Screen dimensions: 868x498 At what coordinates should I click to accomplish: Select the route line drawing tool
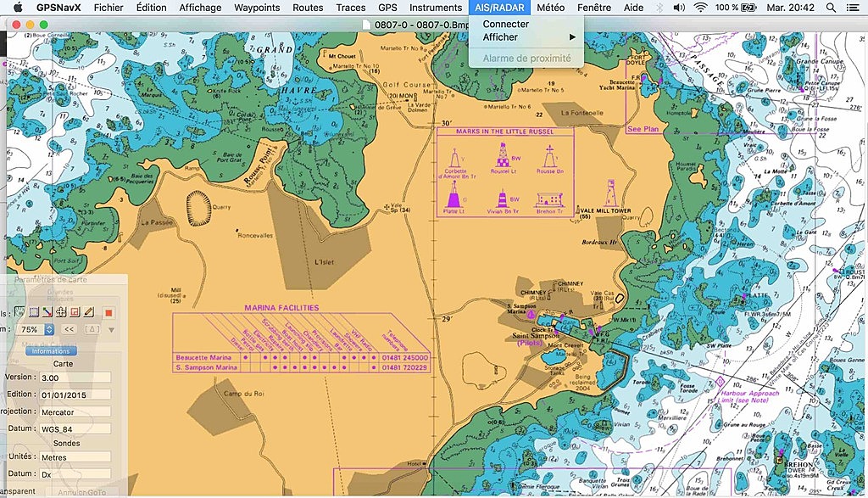pos(47,312)
